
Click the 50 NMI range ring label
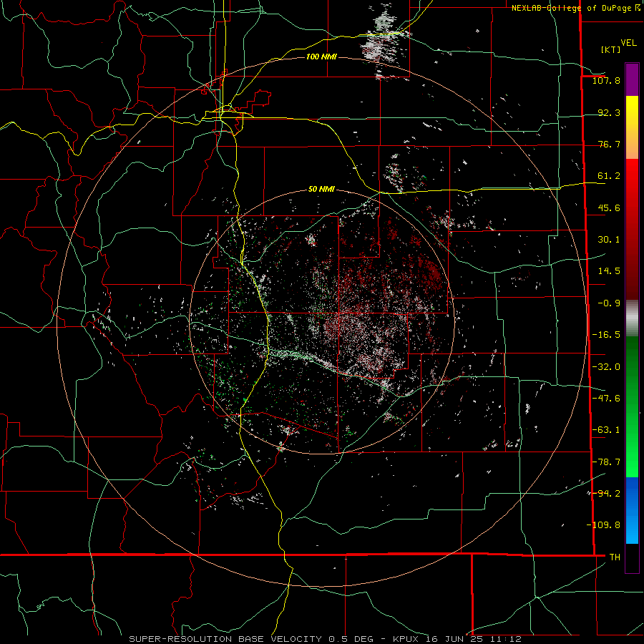tap(321, 190)
